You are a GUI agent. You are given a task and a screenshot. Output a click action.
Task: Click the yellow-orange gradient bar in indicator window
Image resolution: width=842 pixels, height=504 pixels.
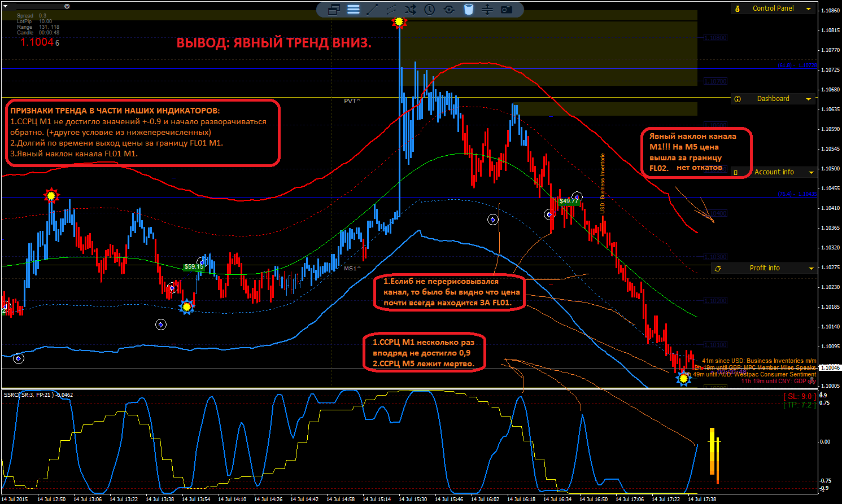point(713,451)
